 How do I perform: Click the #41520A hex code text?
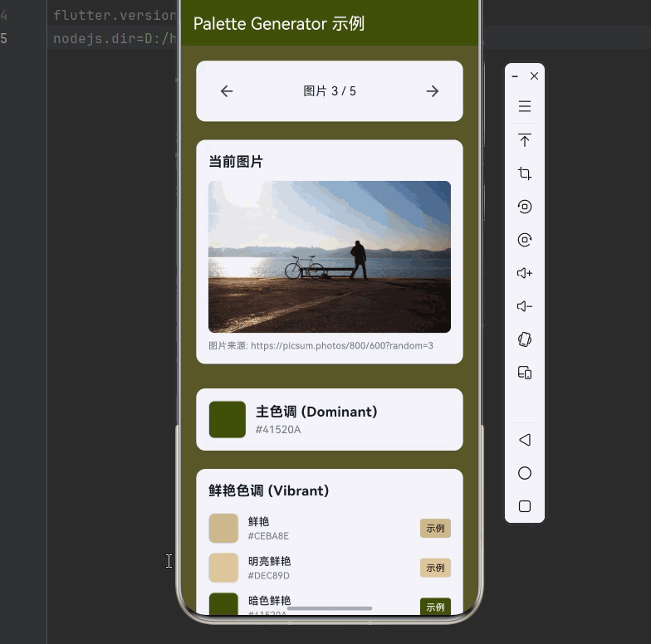pos(278,430)
